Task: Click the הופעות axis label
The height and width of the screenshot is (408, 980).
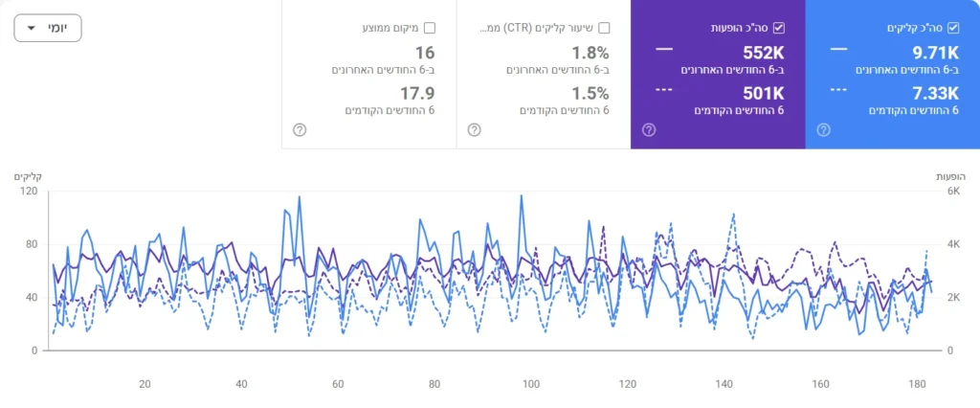Action: 949,177
